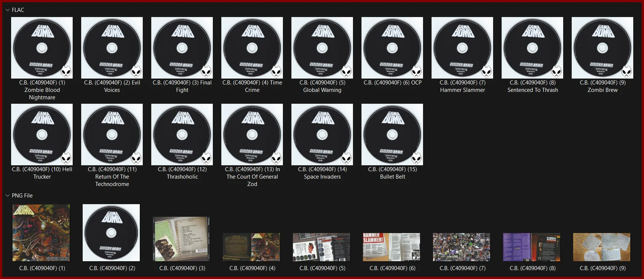Click the PNG (3) back cover thumbnail
Image resolution: width=644 pixels, height=279 pixels.
[181, 239]
